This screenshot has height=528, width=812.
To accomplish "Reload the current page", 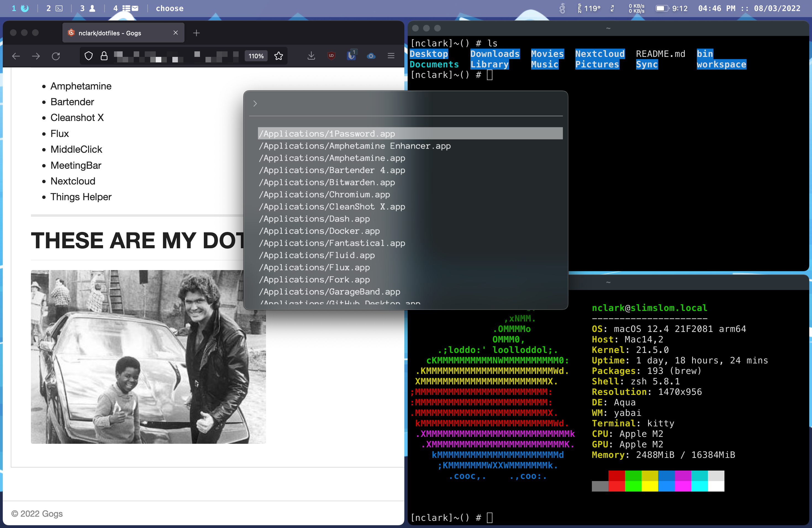I will [x=56, y=56].
